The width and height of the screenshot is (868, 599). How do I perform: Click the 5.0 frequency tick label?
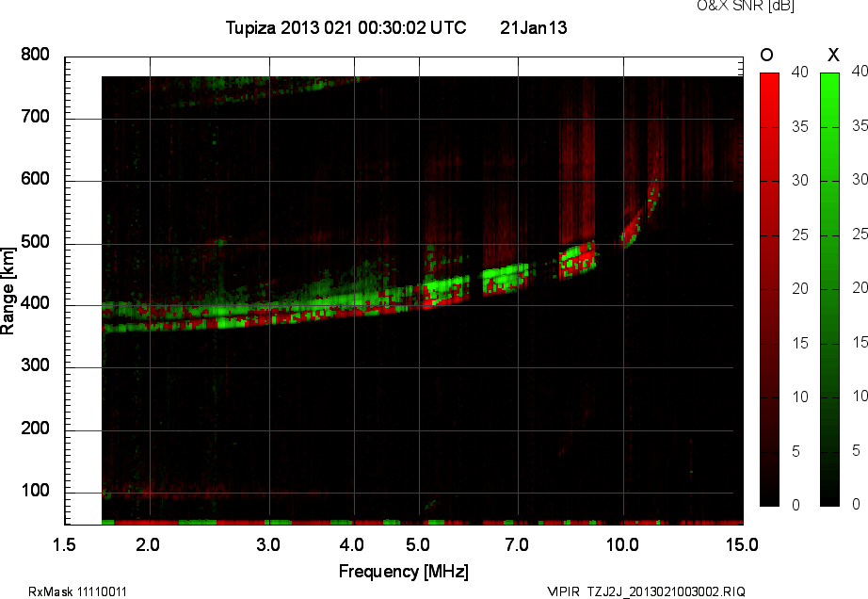click(418, 544)
